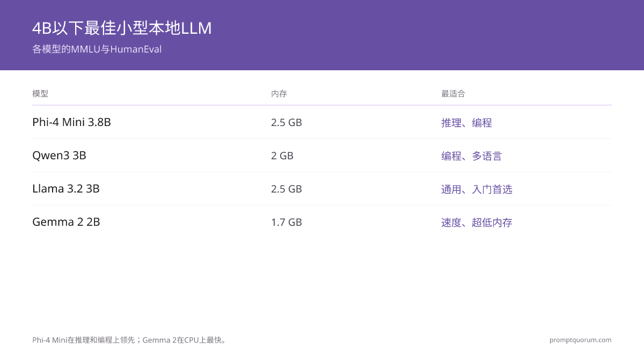Select the Qwen3 3B model name
The image size is (644, 362).
(x=59, y=156)
